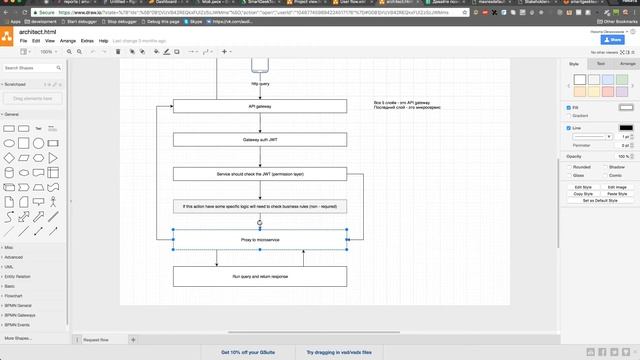Expand the Misc shapes section
This screenshot has height=360, width=640.
(9, 248)
